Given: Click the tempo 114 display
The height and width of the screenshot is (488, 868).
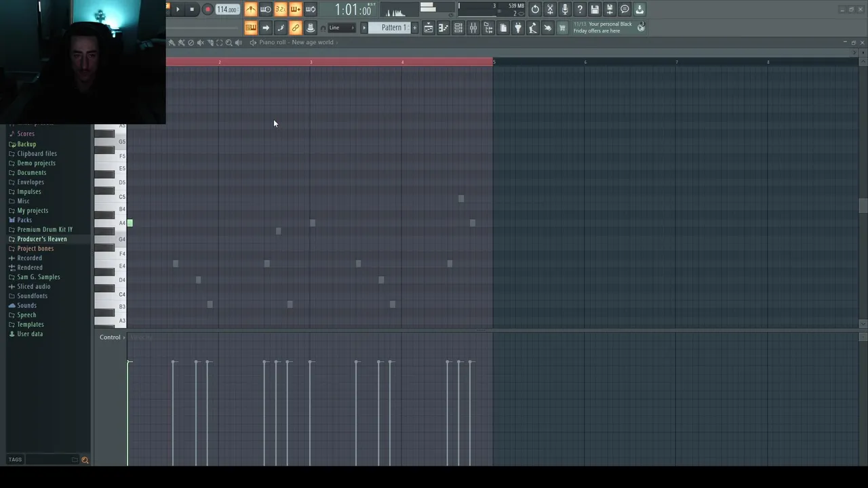Looking at the screenshot, I should pyautogui.click(x=226, y=9).
